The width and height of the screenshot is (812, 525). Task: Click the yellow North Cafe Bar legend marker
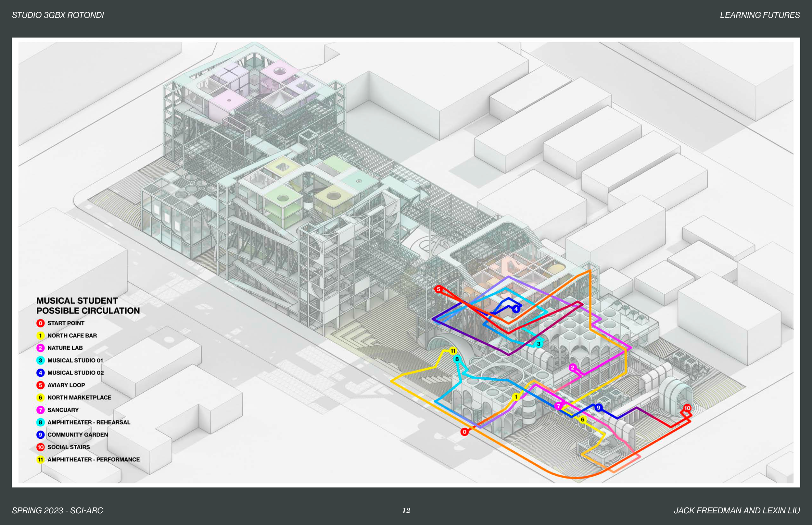pos(40,336)
